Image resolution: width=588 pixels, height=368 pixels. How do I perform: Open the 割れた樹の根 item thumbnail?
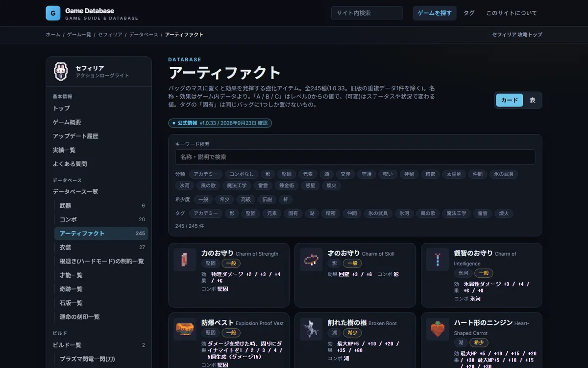coord(311,329)
